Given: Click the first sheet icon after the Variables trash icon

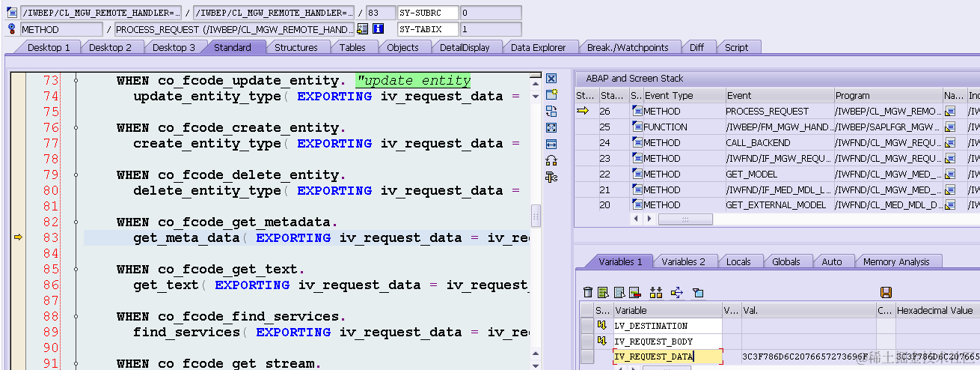Looking at the screenshot, I should 604,292.
